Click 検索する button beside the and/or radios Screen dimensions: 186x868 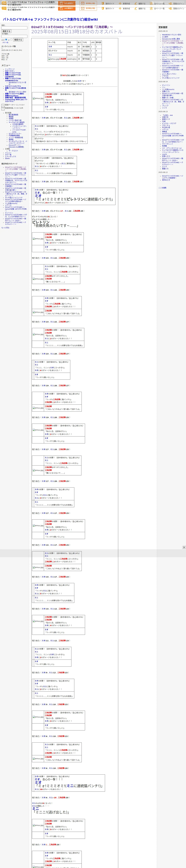point(18,40)
